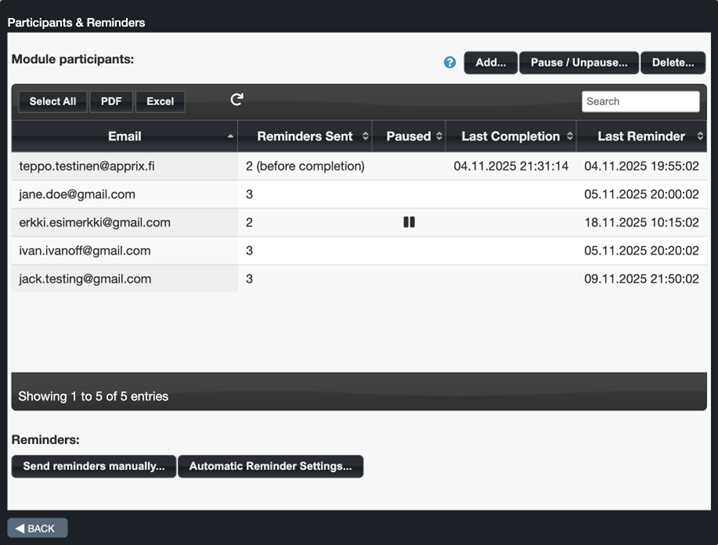Sort by the Last Reminder column
This screenshot has height=545, width=718.
coord(641,136)
